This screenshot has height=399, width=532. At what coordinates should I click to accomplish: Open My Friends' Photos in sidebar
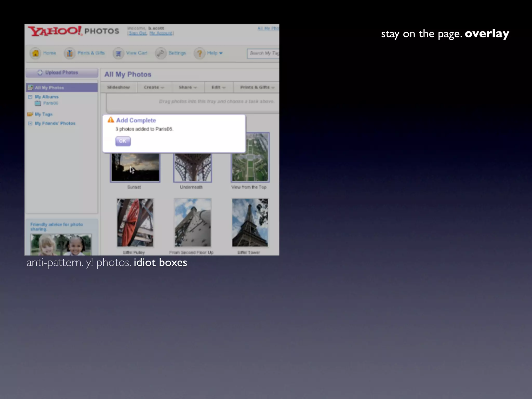55,123
